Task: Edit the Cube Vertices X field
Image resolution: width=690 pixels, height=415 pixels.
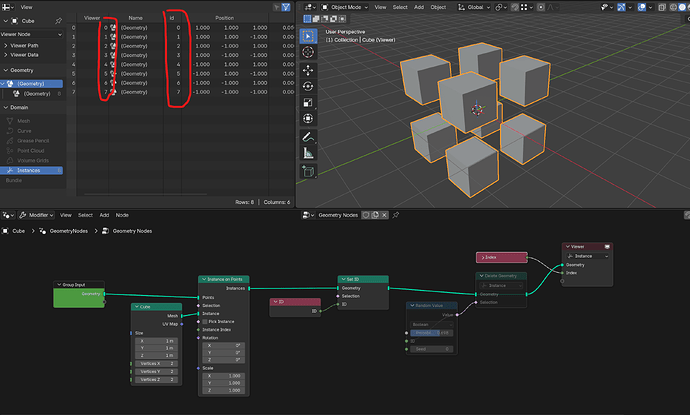Action: point(156,364)
